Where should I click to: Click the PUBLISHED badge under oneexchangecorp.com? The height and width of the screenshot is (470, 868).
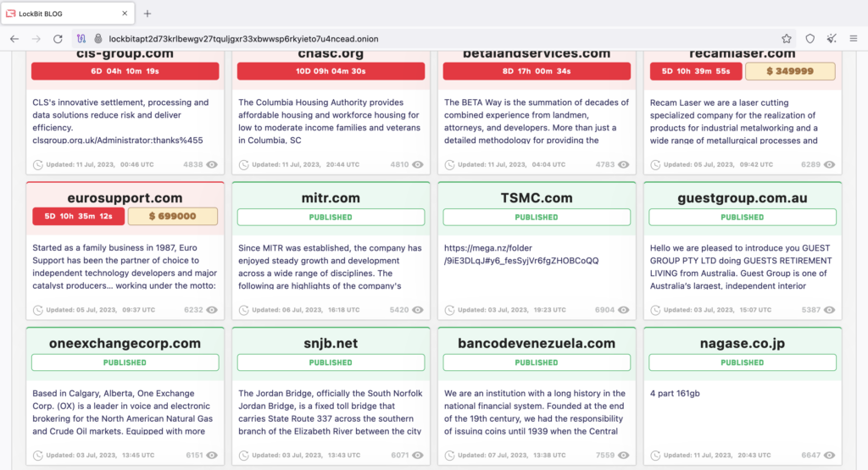pos(125,362)
